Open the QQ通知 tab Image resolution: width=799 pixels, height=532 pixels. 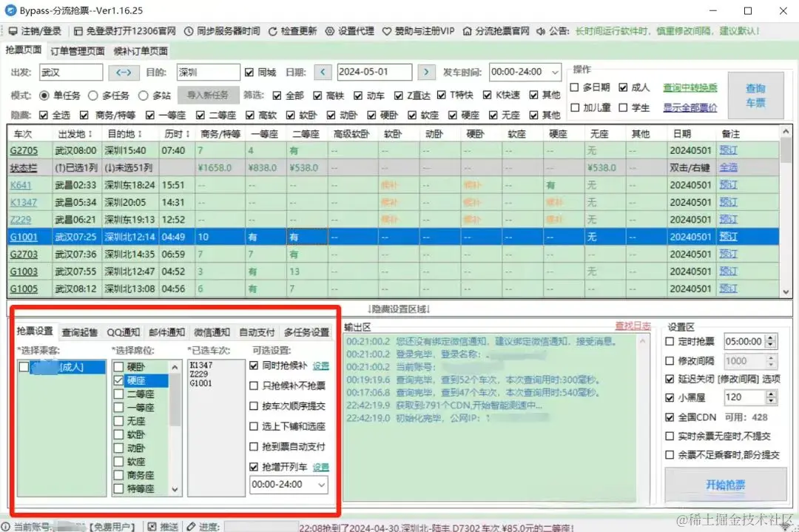click(x=124, y=332)
